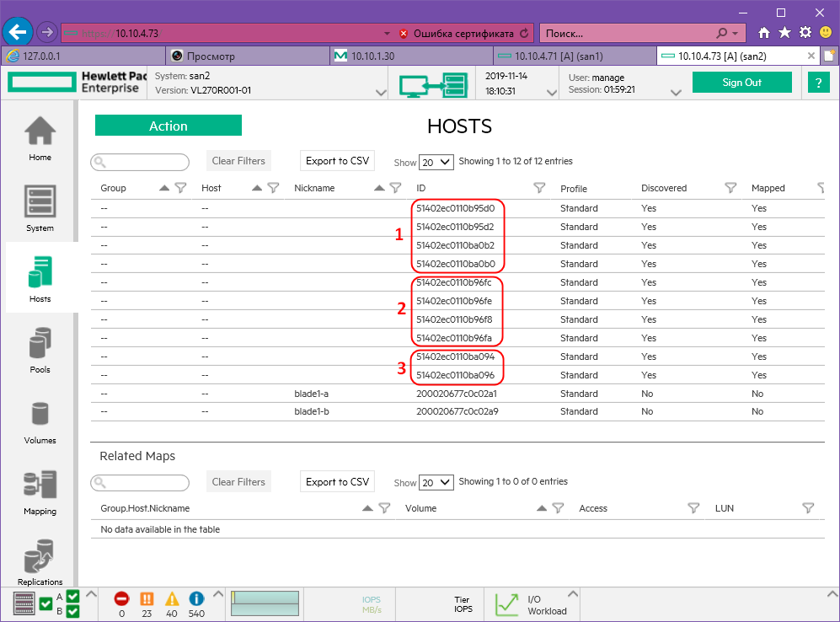This screenshot has width=840, height=622.
Task: Open the browser home page icon
Action: (764, 33)
